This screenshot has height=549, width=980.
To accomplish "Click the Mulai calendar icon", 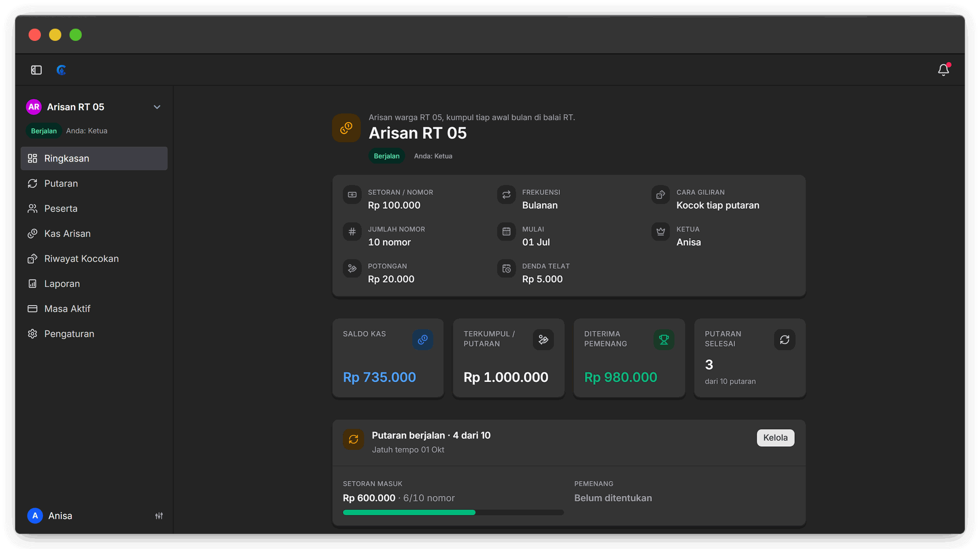I will pos(506,232).
